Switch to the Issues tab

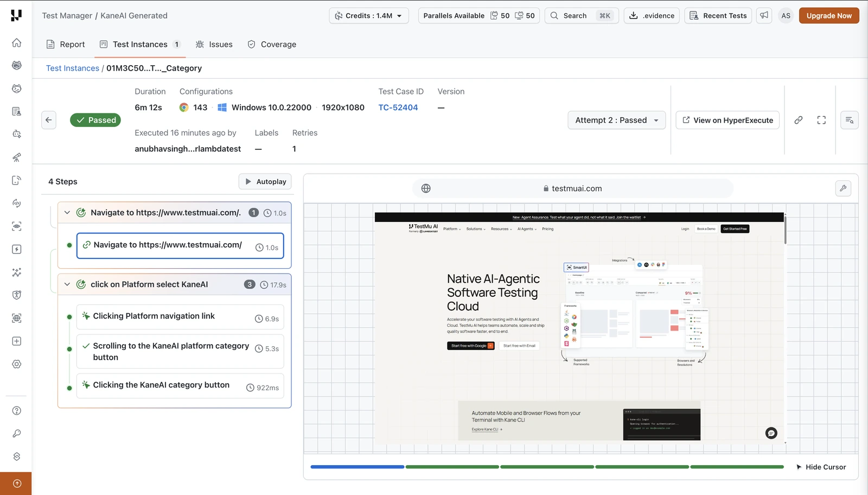pos(214,45)
